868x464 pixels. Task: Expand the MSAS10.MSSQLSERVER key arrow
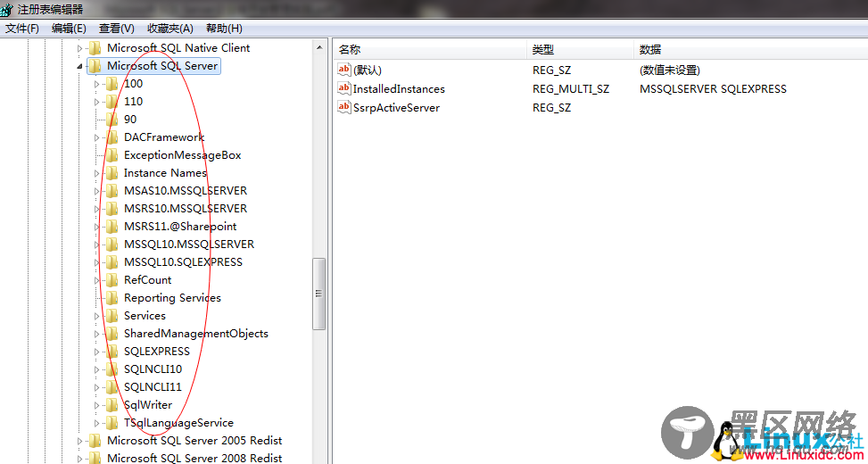tap(97, 191)
